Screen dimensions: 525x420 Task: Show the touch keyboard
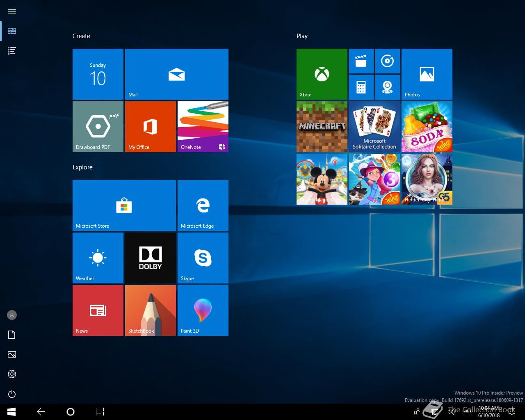467,412
